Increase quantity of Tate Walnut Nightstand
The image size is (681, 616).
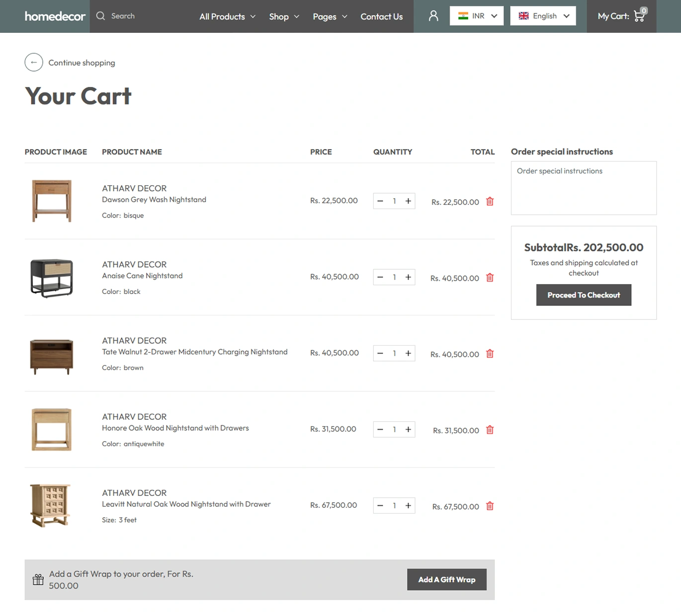(x=408, y=353)
